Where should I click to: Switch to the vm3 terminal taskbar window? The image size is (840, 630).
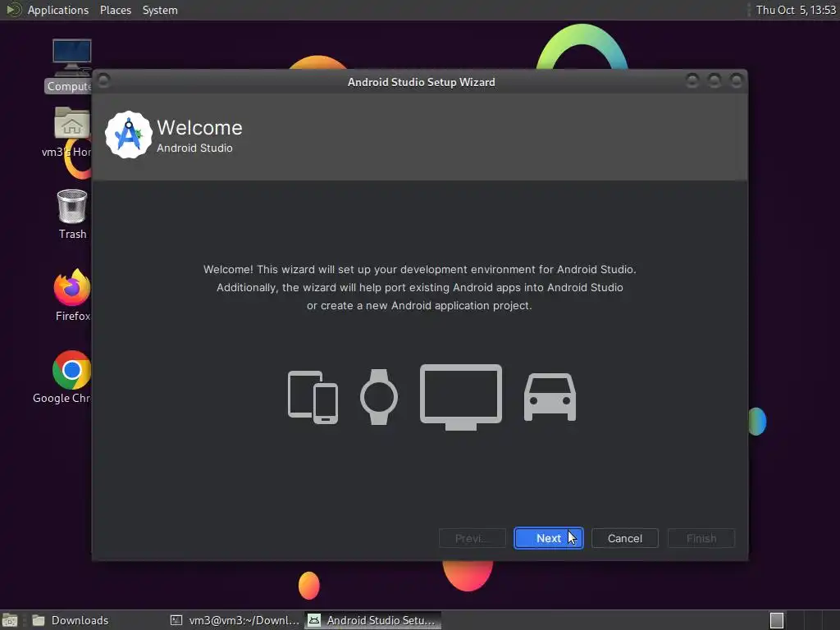tap(235, 620)
